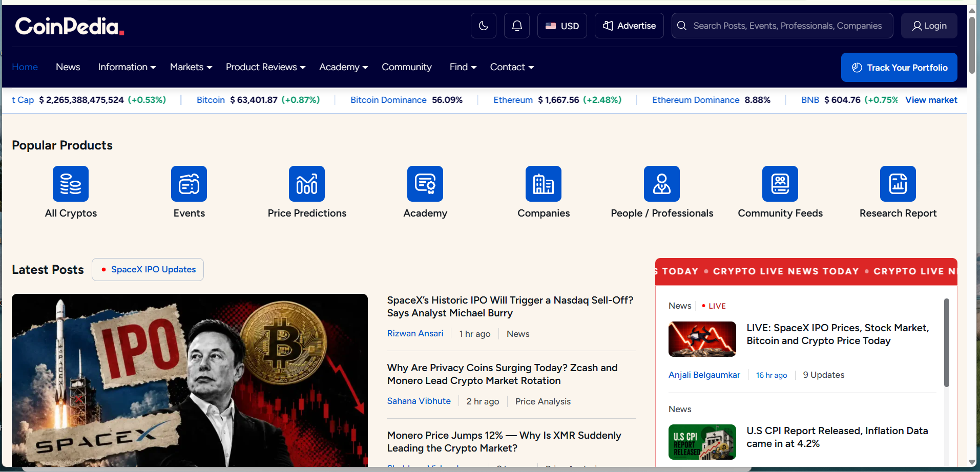980x472 pixels.
Task: Click the red crash chart news thumbnail
Action: [x=702, y=339]
